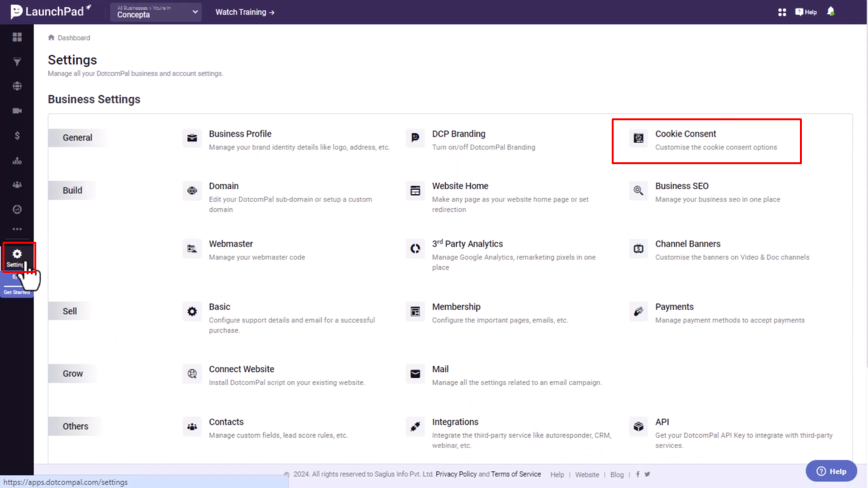Open Watch Training link
The image size is (868, 488).
245,12
